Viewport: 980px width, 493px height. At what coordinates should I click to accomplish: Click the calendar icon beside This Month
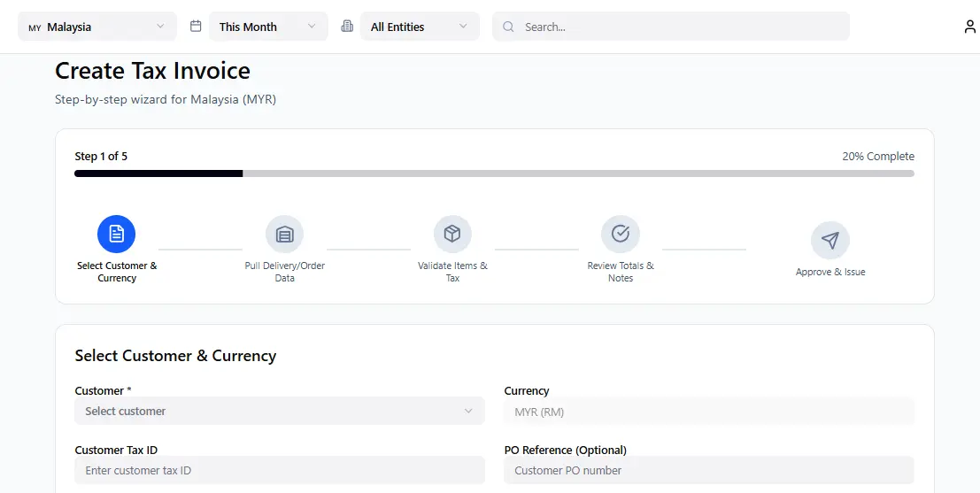(x=196, y=27)
